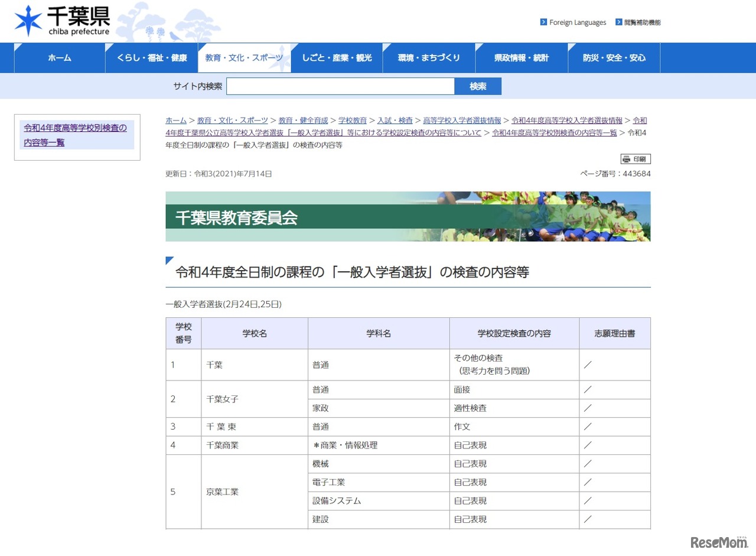
Task: Select the 環境・まちづくり menu
Action: point(429,57)
